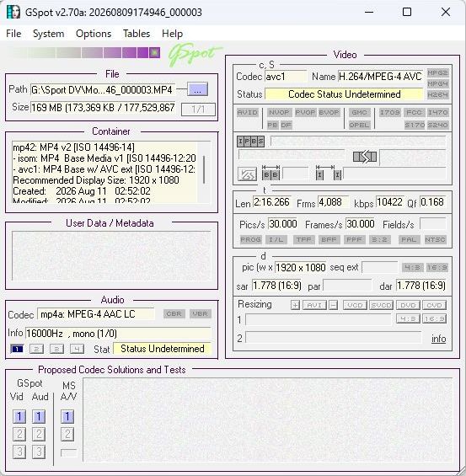Viewport: 466px width, 476px height.
Task: Click the H264 indicator
Action: point(437,94)
